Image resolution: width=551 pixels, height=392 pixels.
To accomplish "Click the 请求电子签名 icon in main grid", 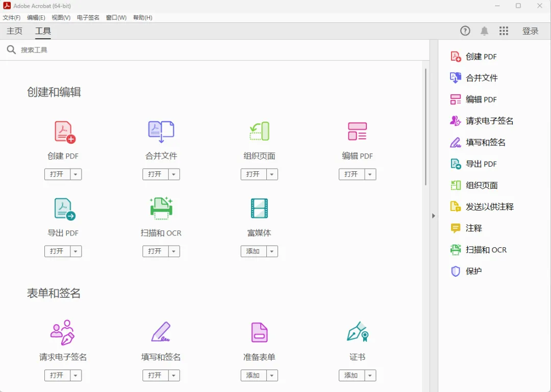I will (63, 332).
